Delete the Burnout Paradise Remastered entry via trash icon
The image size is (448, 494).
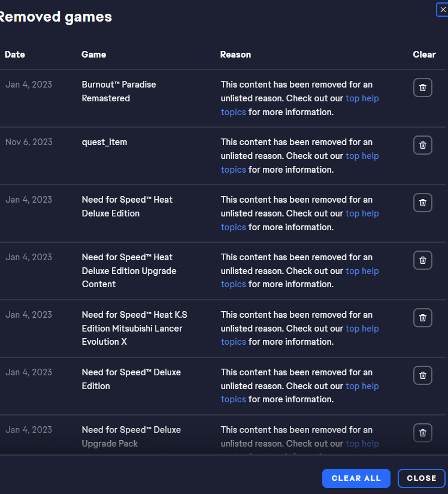pyautogui.click(x=422, y=88)
